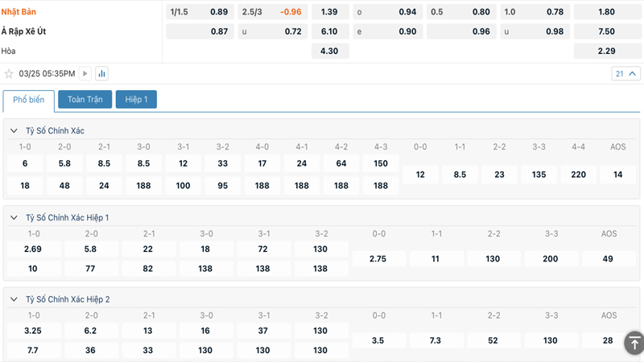Switch to the Phổ biến tab
Screen dimensions: 644x362
pos(29,100)
